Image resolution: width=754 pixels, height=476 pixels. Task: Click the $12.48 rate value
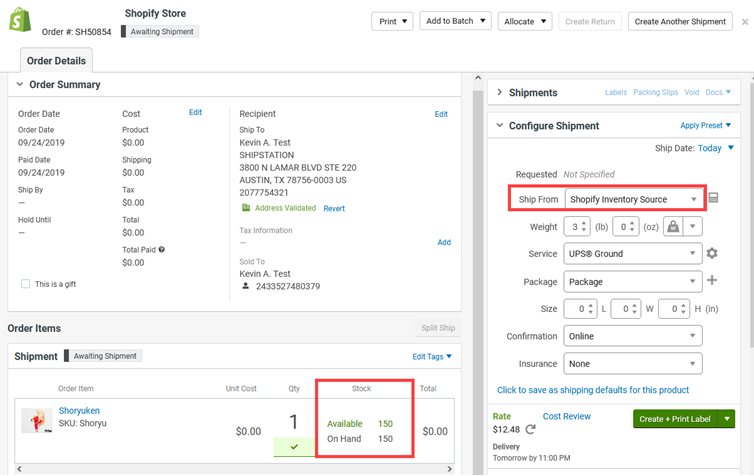[x=506, y=429]
